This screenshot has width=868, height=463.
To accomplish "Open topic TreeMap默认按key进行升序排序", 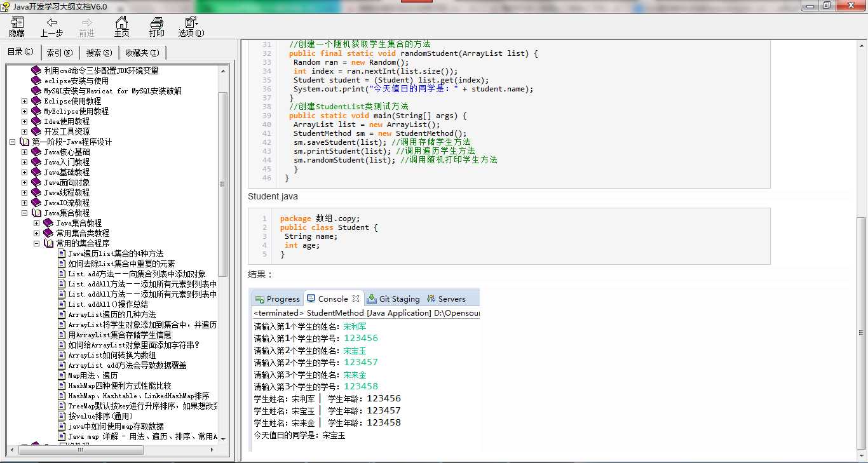I will (x=142, y=406).
